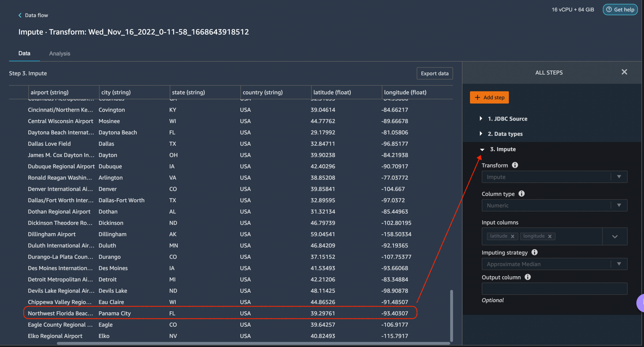The width and height of the screenshot is (644, 347).
Task: Remove the latitude tag from Input columns
Action: click(x=513, y=236)
